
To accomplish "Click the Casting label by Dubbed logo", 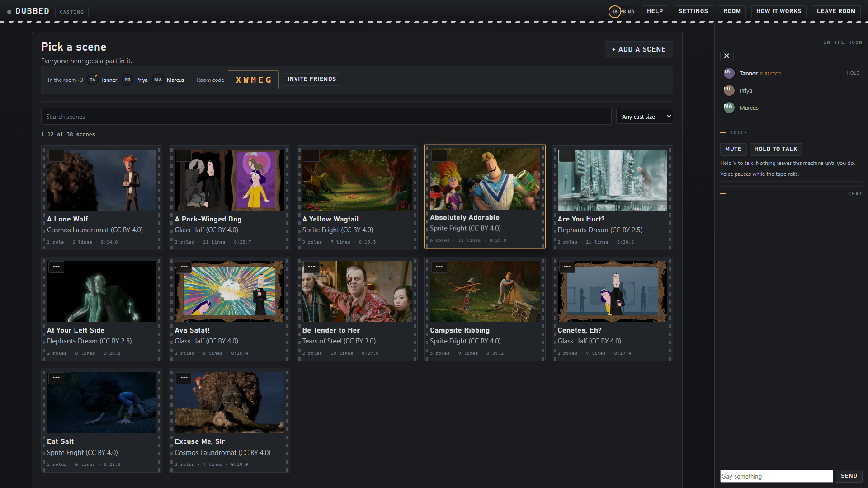I will (71, 12).
